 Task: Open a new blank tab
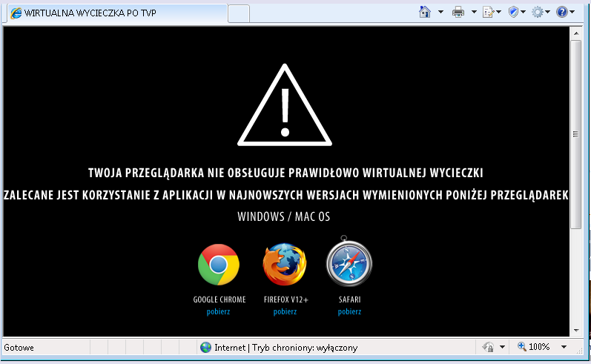(239, 13)
